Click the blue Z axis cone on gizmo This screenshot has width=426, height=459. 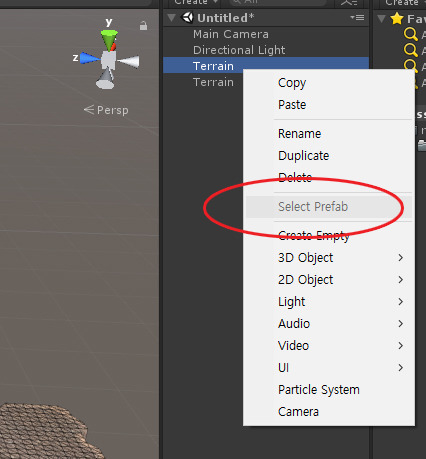(x=90, y=58)
